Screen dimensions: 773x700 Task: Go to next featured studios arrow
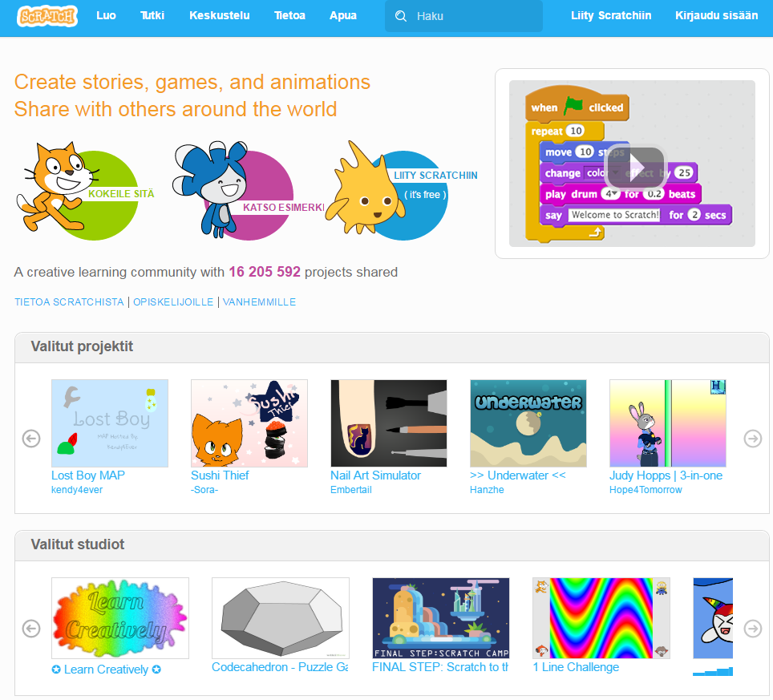(x=753, y=629)
